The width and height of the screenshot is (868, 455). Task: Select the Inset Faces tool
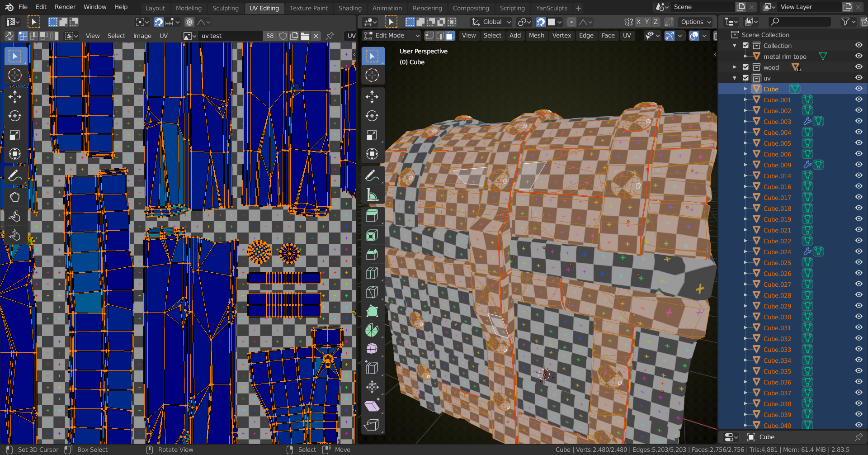372,235
